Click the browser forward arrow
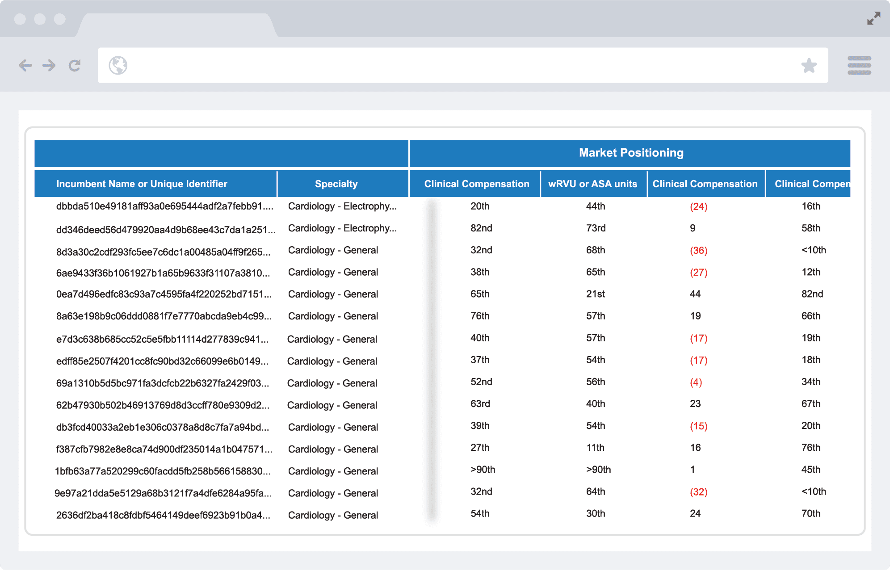This screenshot has height=588, width=890. click(49, 66)
